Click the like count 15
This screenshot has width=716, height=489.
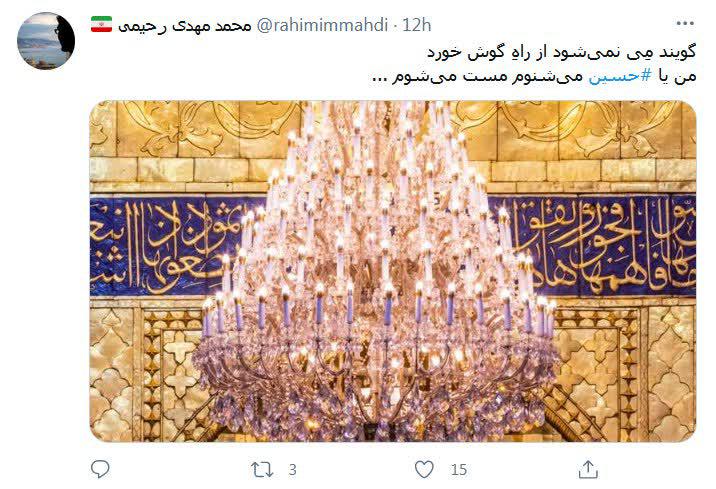point(459,470)
